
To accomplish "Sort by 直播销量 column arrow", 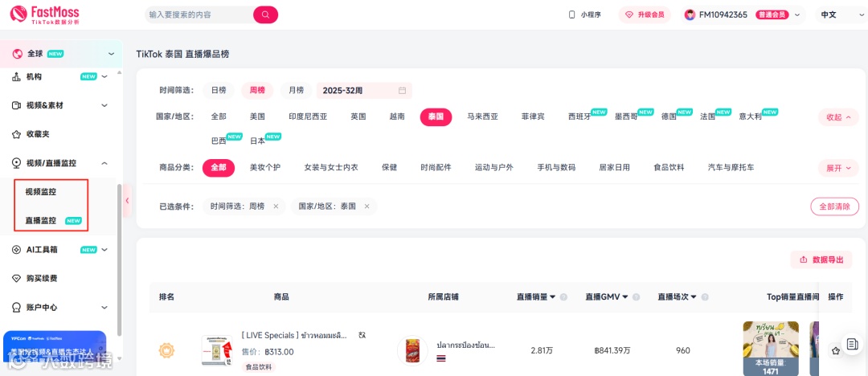I will coord(552,297).
